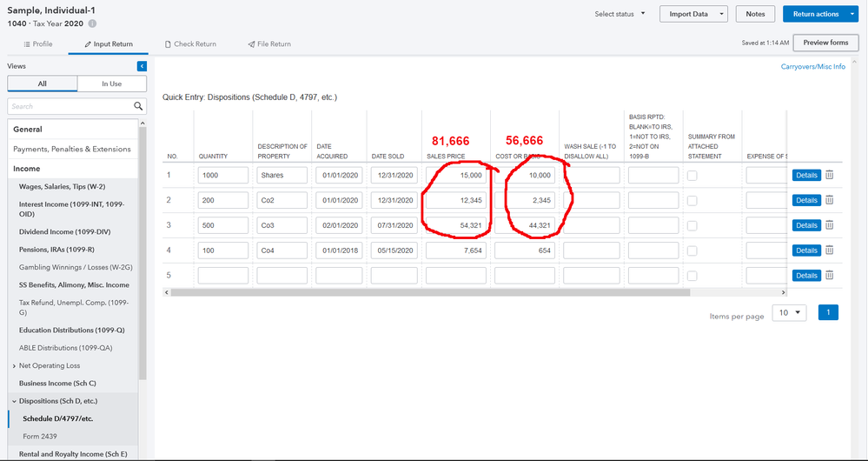This screenshot has height=461, width=868.
Task: Delete disposition row 2 with trash icon
Action: [829, 200]
